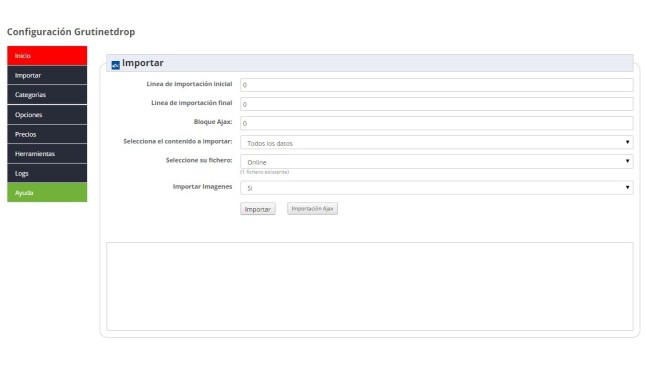Image resolution: width=646 pixels, height=366 pixels.
Task: Open the Inicio menu item
Action: click(47, 56)
